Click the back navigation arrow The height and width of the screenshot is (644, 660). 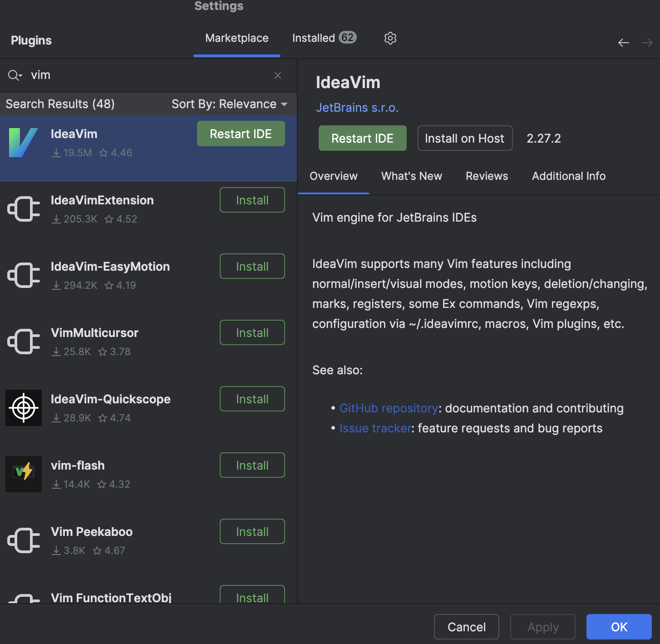click(x=624, y=42)
